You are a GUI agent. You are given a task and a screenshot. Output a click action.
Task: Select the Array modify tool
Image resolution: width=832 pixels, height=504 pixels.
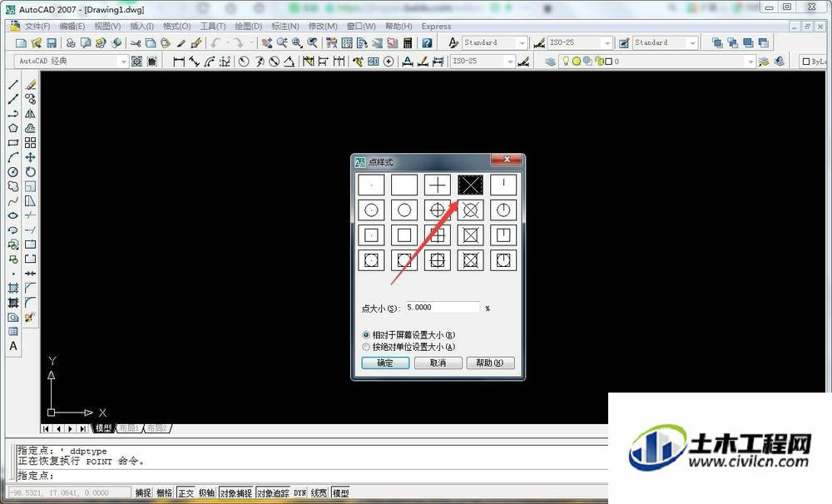(30, 143)
